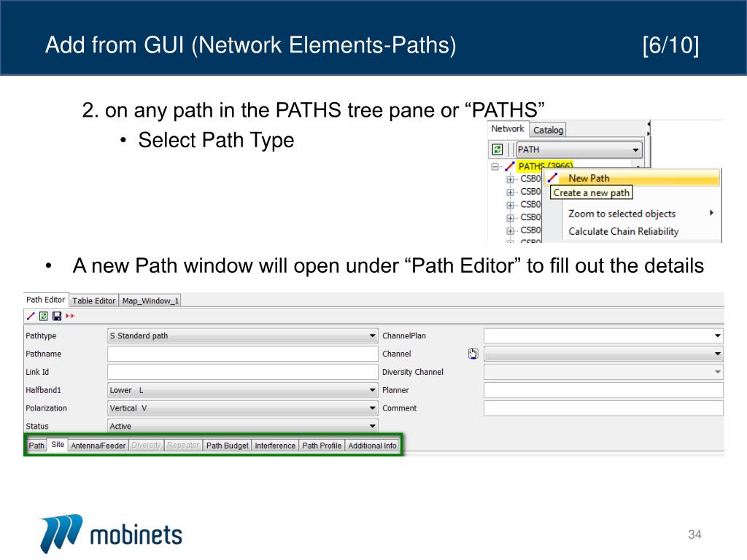The image size is (747, 560).
Task: Click the green refresh icon beside PATH dropdown
Action: point(498,149)
